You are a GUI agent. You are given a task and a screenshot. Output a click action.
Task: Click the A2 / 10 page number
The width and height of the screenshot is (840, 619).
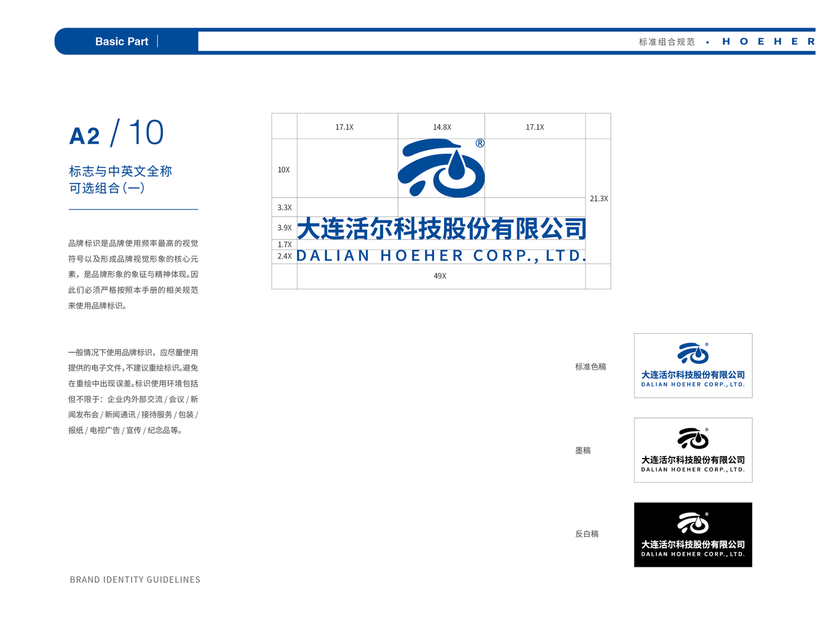[x=117, y=133]
